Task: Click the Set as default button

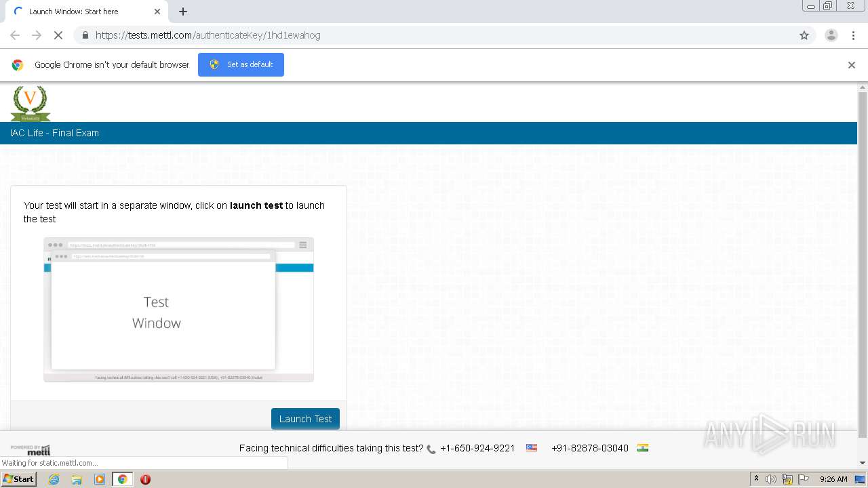Action: pos(241,64)
